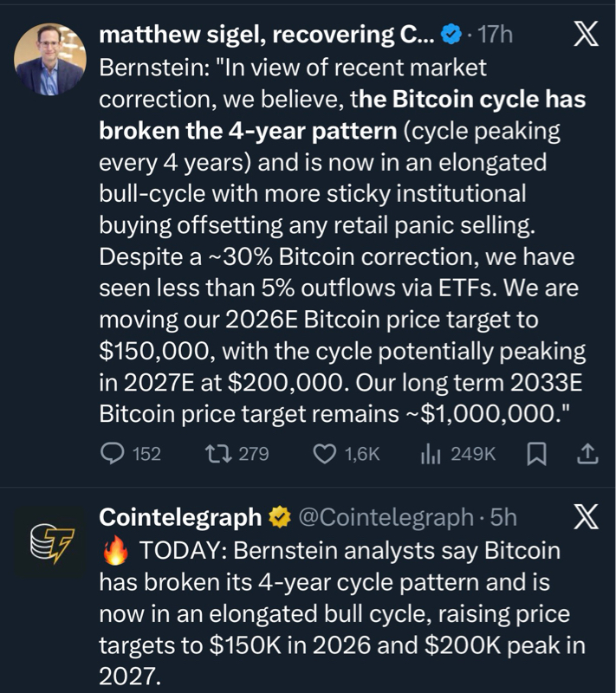Click Cointelegraph's gold verified badge

click(x=279, y=517)
